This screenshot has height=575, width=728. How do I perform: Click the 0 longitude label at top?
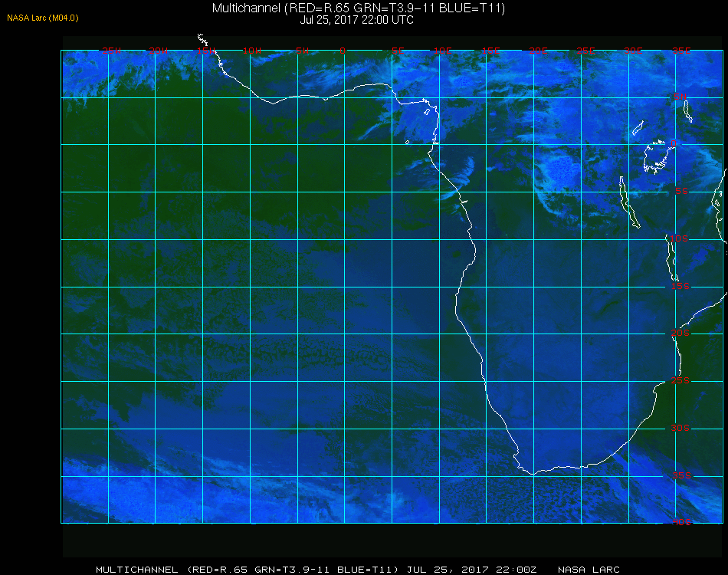pyautogui.click(x=343, y=51)
